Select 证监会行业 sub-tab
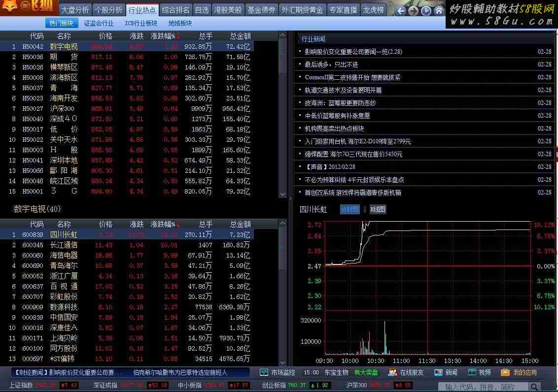 click(x=99, y=23)
